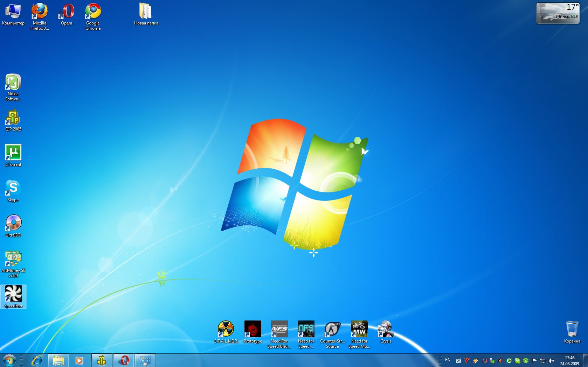Select the Crysis game icon
The height and width of the screenshot is (367, 588).
386,329
